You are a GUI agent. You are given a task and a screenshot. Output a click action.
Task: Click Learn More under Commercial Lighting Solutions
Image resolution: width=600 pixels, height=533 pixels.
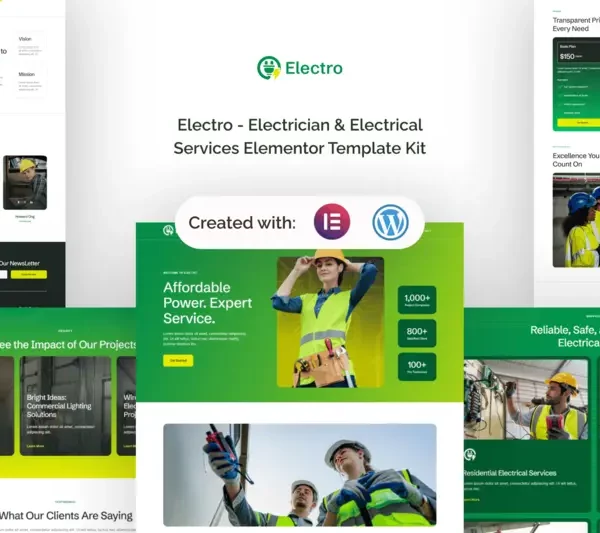pos(35,446)
